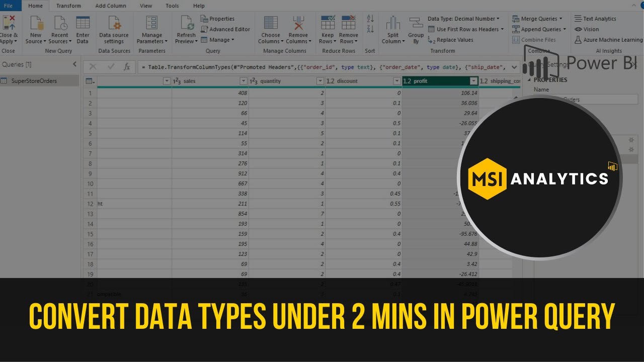The width and height of the screenshot is (644, 362).
Task: Select the SuperStoreOrders query
Action: [40, 81]
